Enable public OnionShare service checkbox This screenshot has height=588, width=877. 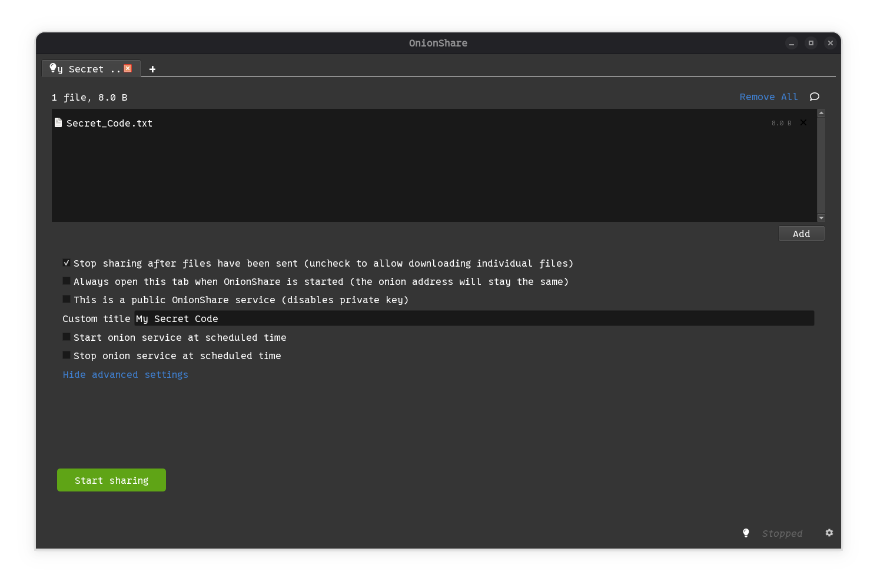click(67, 300)
